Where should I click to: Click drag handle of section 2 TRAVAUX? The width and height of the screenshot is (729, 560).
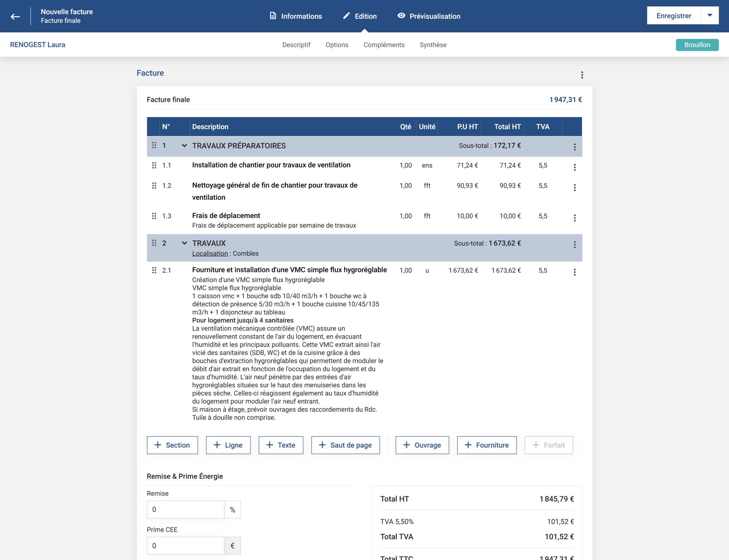pyautogui.click(x=154, y=243)
